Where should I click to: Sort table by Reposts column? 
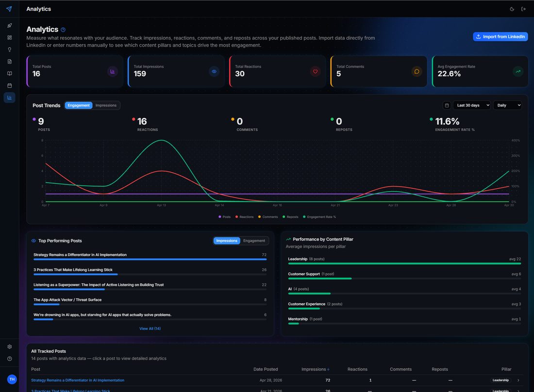pos(440,369)
